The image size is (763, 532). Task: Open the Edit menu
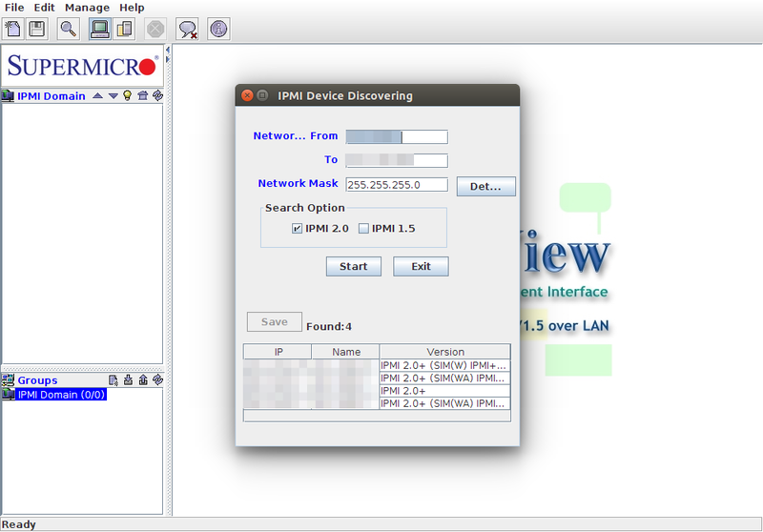(x=44, y=8)
